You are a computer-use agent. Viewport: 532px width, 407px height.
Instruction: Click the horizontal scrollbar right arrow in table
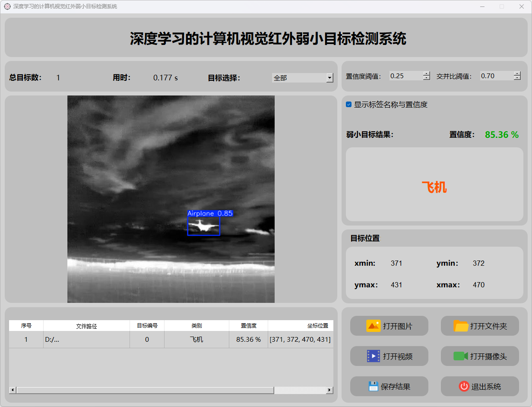click(329, 390)
